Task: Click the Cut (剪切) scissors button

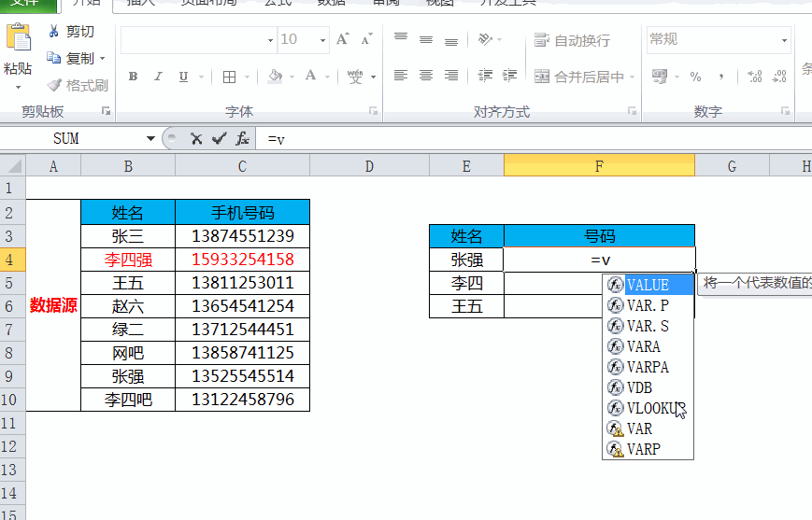Action: (71, 32)
